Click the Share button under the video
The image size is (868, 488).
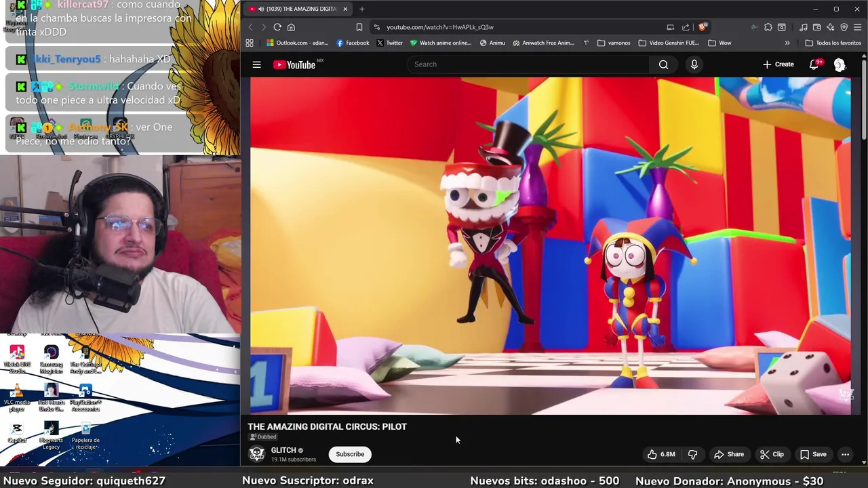pos(729,454)
